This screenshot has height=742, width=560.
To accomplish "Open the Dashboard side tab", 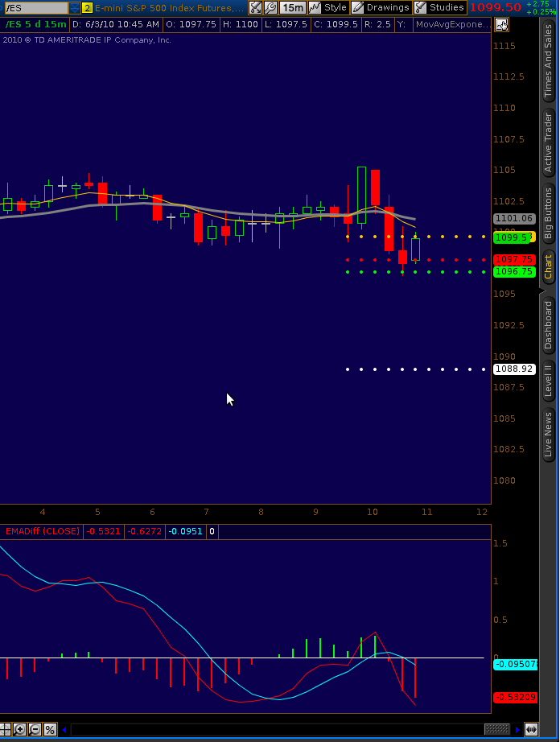I will (548, 325).
